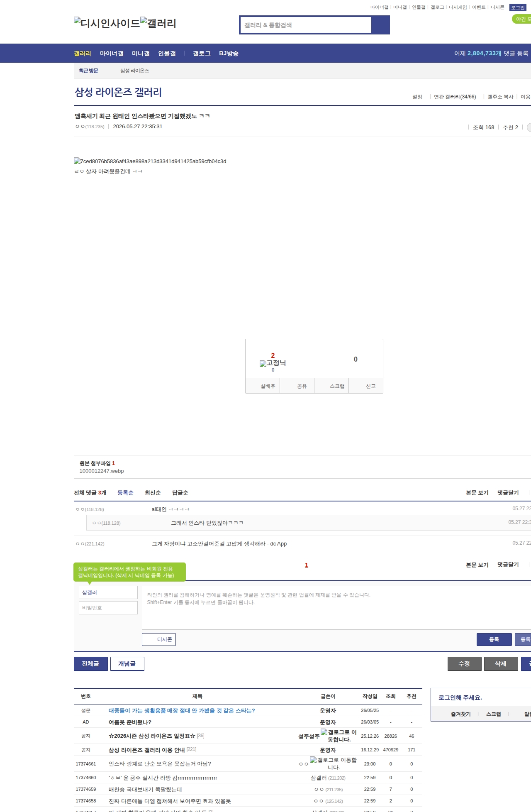Click the 삭제 button
Image resolution: width=531 pixels, height=812 pixels.
coord(501,664)
